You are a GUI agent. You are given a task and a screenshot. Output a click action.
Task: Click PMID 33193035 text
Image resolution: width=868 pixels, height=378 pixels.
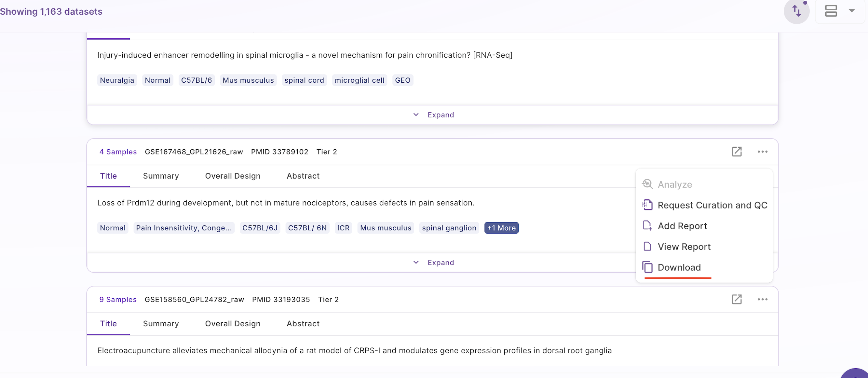[x=281, y=299]
